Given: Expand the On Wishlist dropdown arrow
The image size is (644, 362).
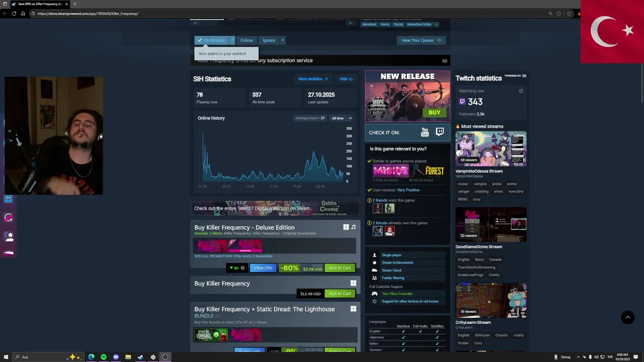Looking at the screenshot, I should (x=232, y=40).
